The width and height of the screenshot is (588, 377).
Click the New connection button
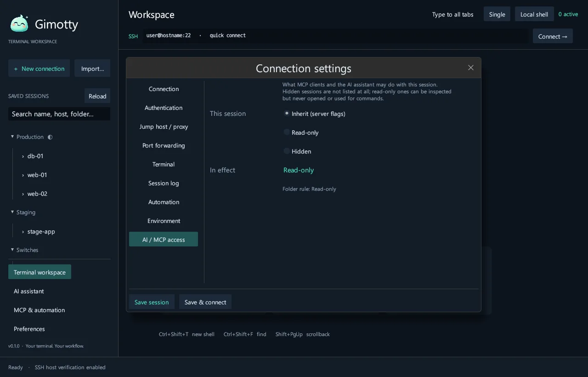click(39, 68)
